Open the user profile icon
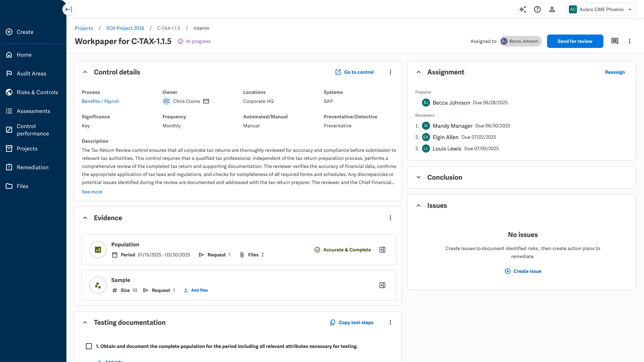This screenshot has width=644, height=362. pos(552,9)
